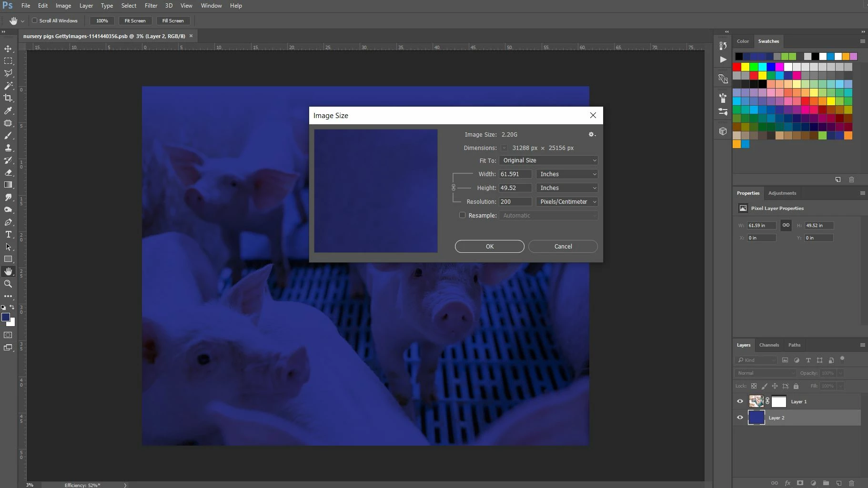Select the Eraser tool

coord(8,172)
